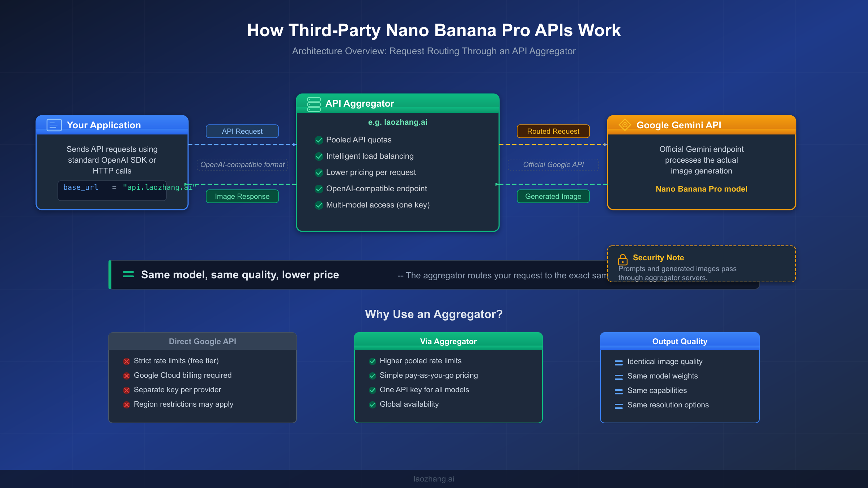Open the laozhang.ai link in the footer
The image size is (868, 488).
[434, 479]
